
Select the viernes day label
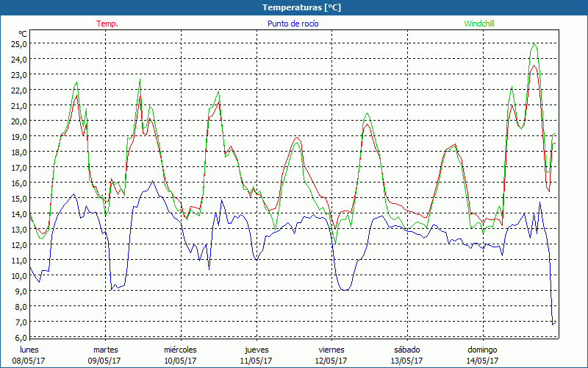[331, 350]
